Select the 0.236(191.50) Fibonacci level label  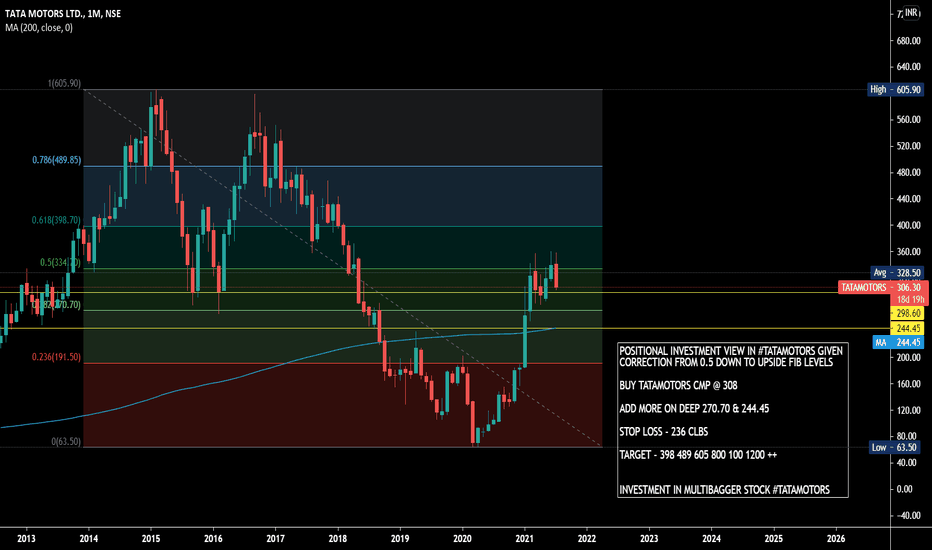coord(56,357)
